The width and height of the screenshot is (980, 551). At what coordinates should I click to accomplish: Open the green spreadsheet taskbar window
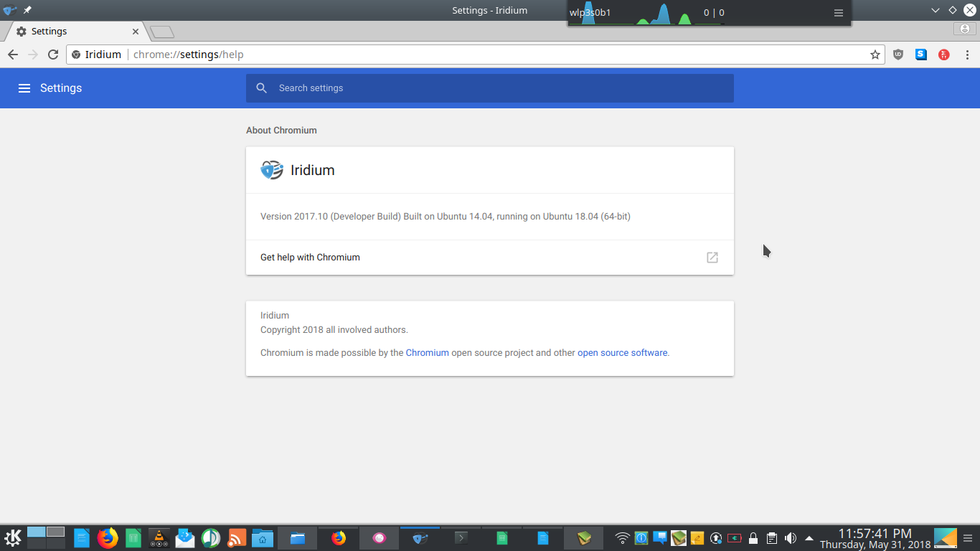502,538
